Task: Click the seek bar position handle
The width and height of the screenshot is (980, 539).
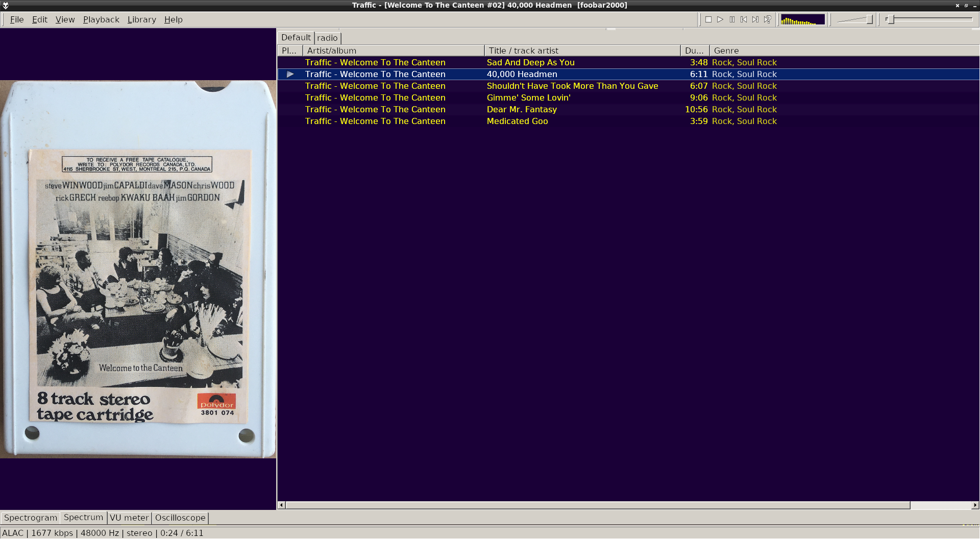Action: tap(890, 19)
